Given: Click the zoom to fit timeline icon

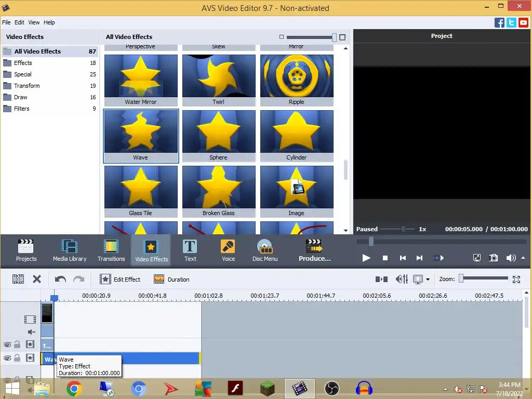Looking at the screenshot, I should click(x=516, y=279).
